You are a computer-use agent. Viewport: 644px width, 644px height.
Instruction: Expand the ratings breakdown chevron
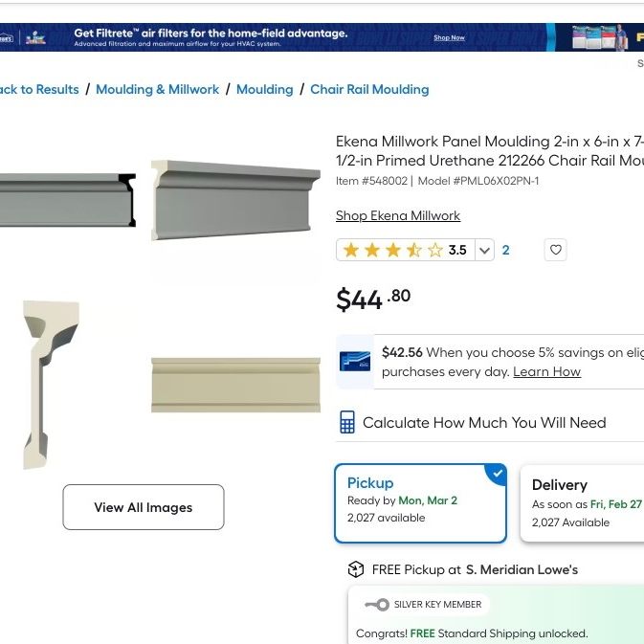coord(484,250)
